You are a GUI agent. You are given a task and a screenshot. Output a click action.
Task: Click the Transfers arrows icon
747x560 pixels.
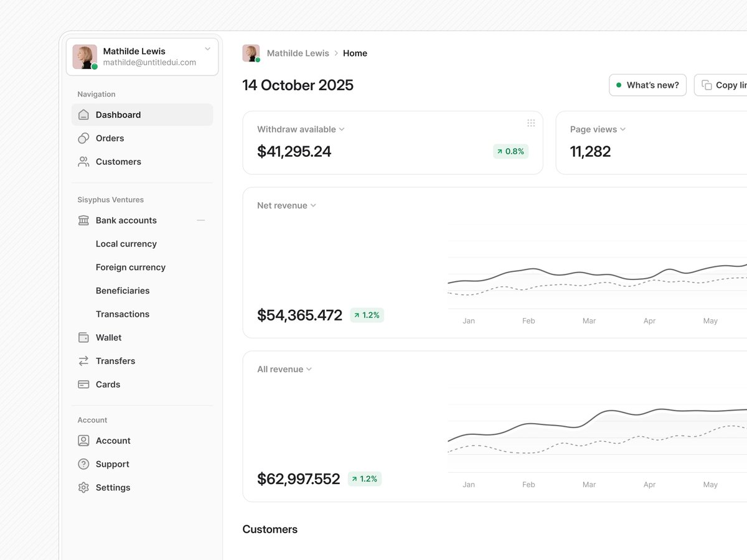pos(83,361)
